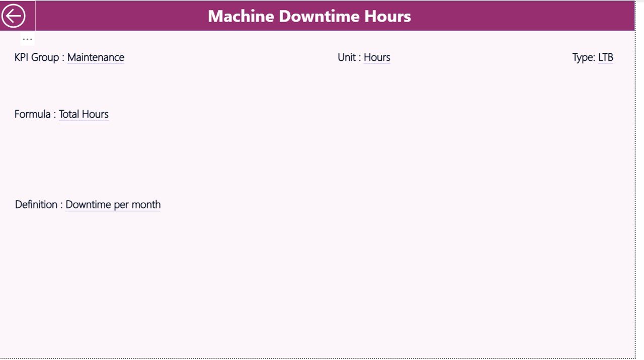Click the "Formula" label text

pyautogui.click(x=33, y=114)
